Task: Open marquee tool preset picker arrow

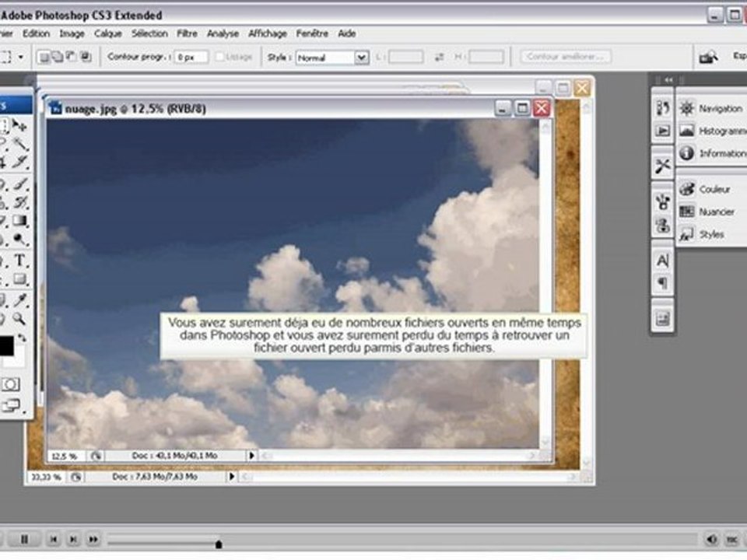Action: (x=20, y=57)
